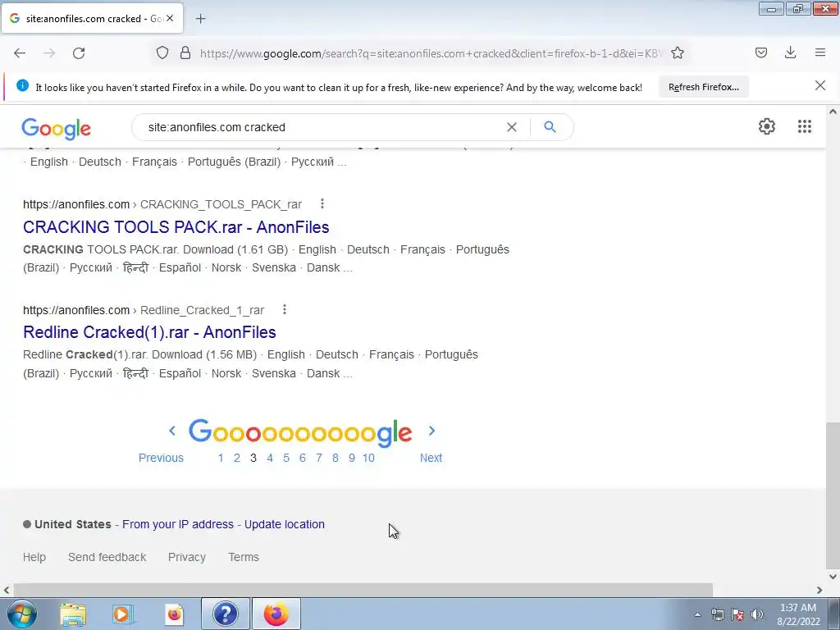Screen dimensions: 840x630
Task: Jump to results page 7
Action: click(x=319, y=458)
